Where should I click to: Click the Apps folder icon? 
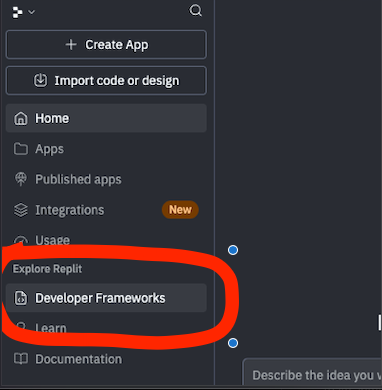click(21, 149)
